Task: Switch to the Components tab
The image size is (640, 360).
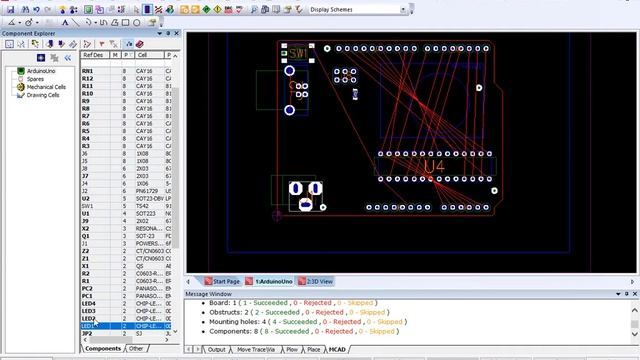Action: click(103, 349)
